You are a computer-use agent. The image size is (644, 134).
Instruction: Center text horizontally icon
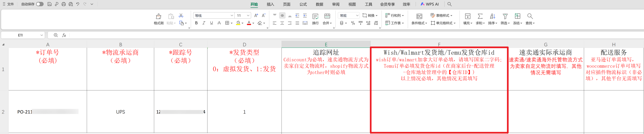pos(282,23)
